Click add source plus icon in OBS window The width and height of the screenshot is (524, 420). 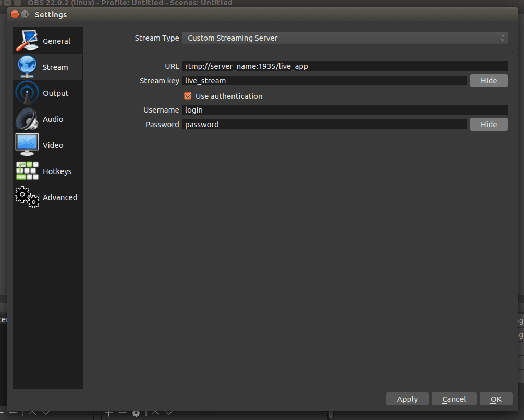109,414
